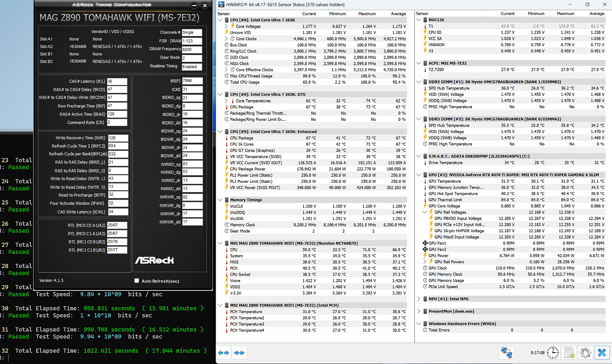
Task: Click the GPU Clock circle icon
Action: click(425, 268)
